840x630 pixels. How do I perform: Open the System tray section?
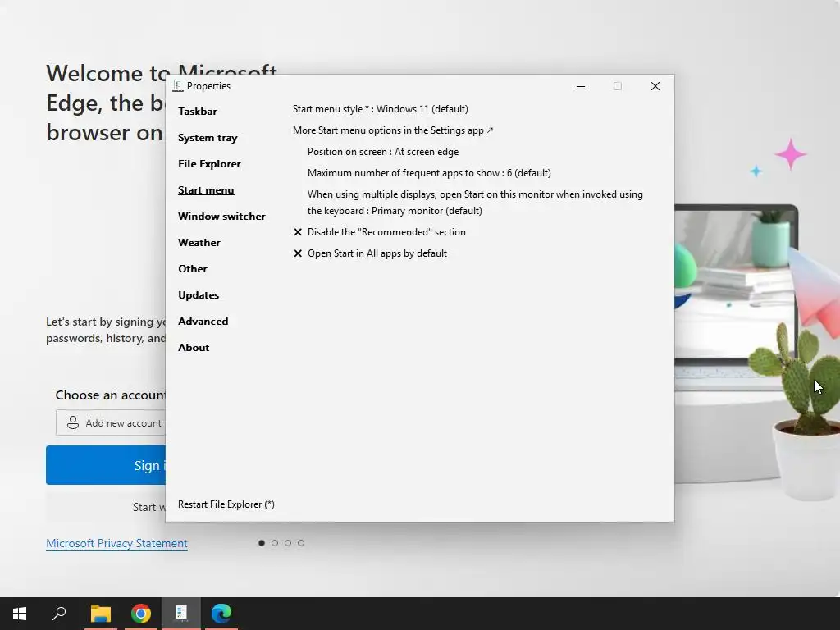[x=208, y=138]
